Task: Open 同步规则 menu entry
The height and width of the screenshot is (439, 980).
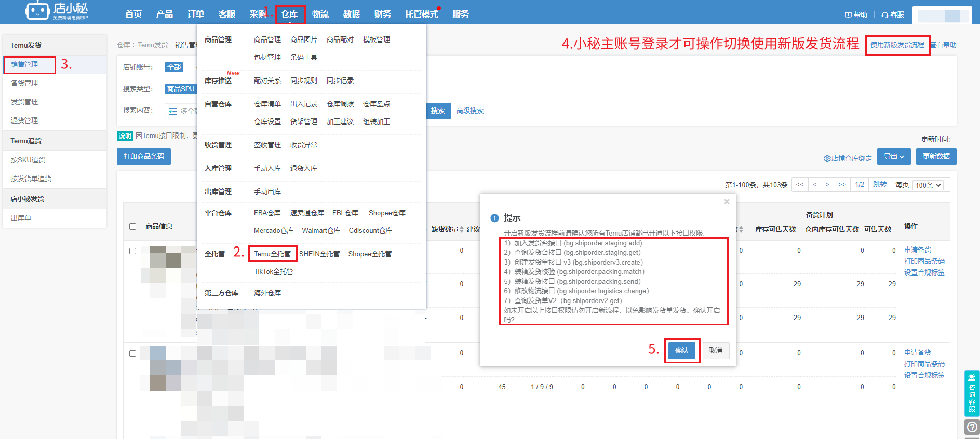Action: (303, 80)
